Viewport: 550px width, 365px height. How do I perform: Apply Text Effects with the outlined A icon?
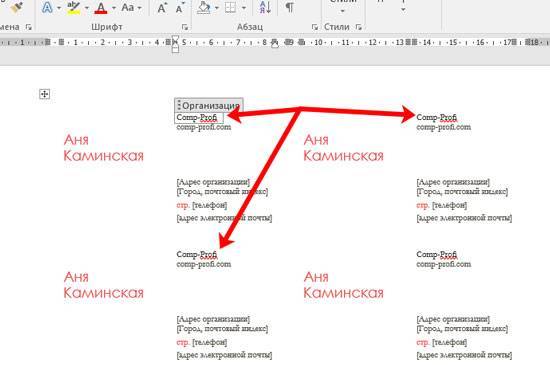coord(47,7)
